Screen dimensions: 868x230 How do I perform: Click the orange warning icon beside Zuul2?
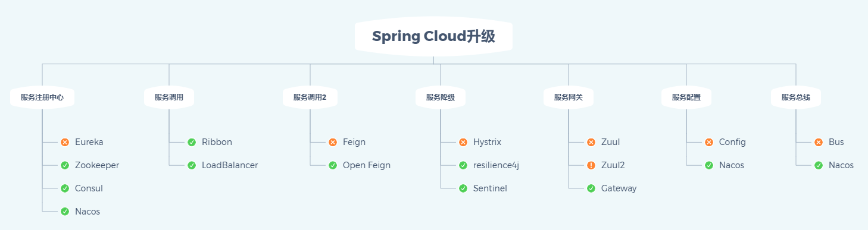point(591,165)
